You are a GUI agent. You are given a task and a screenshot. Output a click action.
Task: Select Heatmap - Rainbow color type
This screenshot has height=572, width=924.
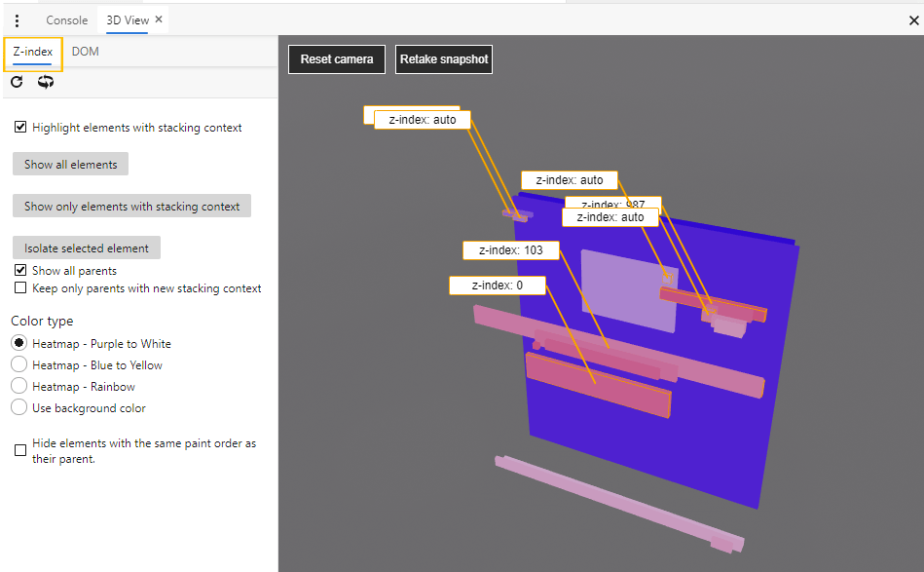(x=18, y=386)
